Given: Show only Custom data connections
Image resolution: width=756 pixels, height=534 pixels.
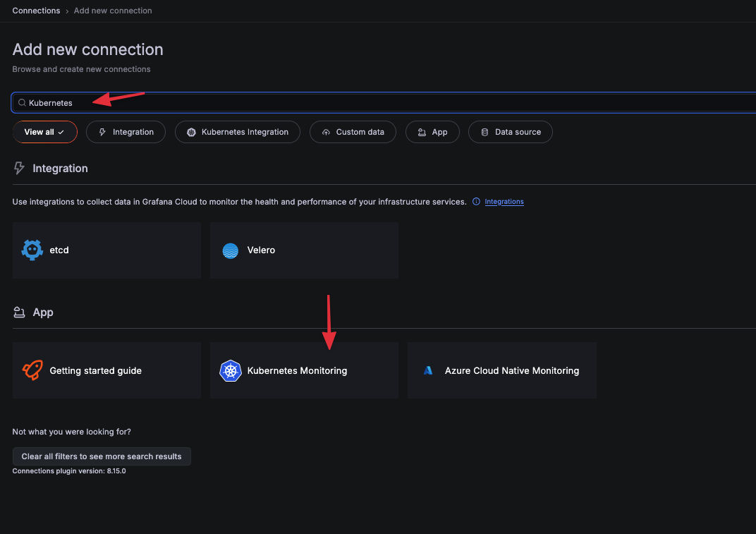Looking at the screenshot, I should click(x=352, y=132).
